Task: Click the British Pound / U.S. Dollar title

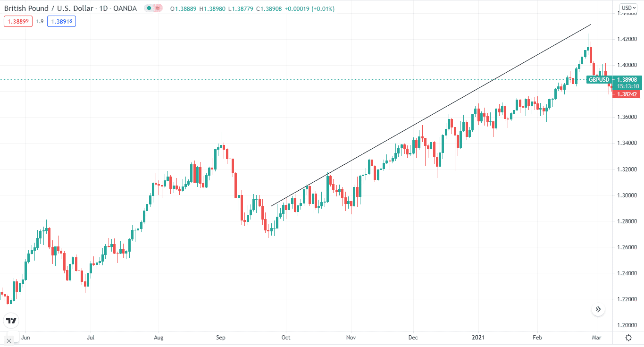Action: (x=48, y=8)
